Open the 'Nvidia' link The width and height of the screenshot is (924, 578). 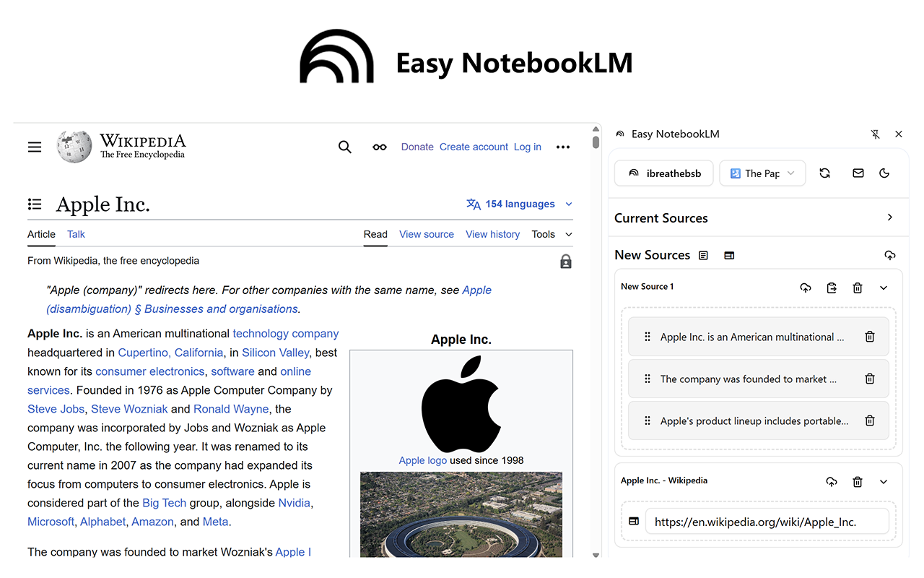295,502
